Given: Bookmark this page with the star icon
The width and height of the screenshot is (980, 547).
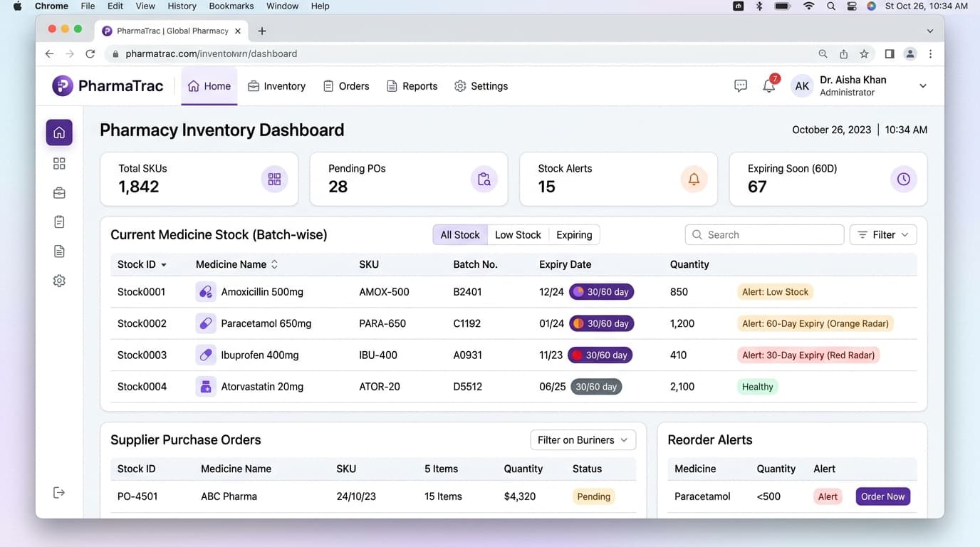Looking at the screenshot, I should coord(864,53).
